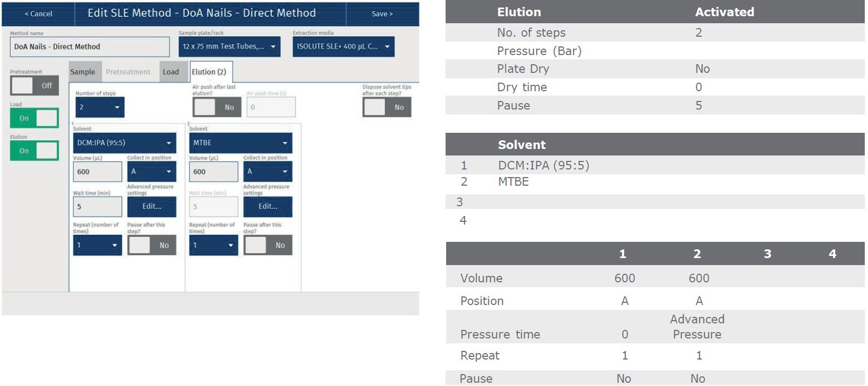
Task: Open the MTBE solvent dropdown
Action: pyautogui.click(x=241, y=143)
